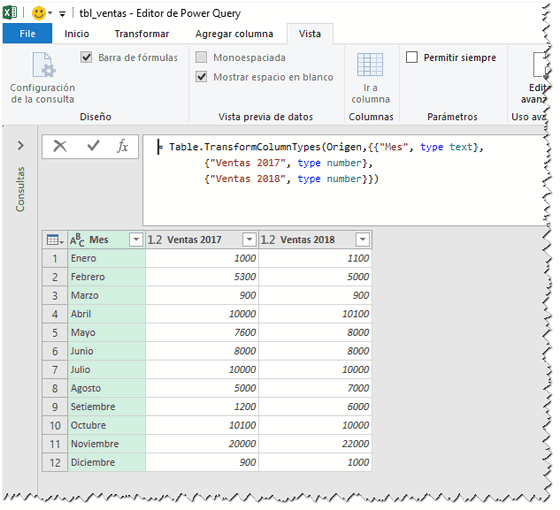Open Configuración de la consulta panel
Image resolution: width=560 pixels, height=510 pixels.
pos(42,78)
